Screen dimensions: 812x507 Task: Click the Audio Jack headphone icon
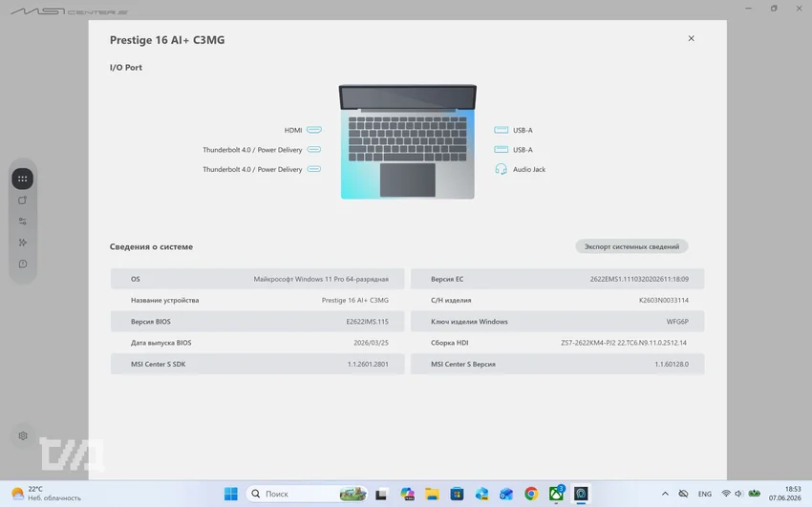(x=501, y=169)
